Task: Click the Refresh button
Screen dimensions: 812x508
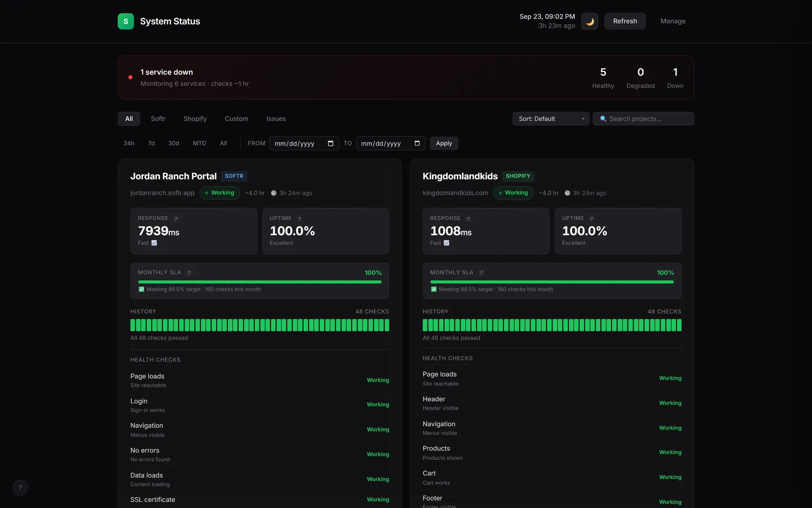Action: tap(625, 21)
